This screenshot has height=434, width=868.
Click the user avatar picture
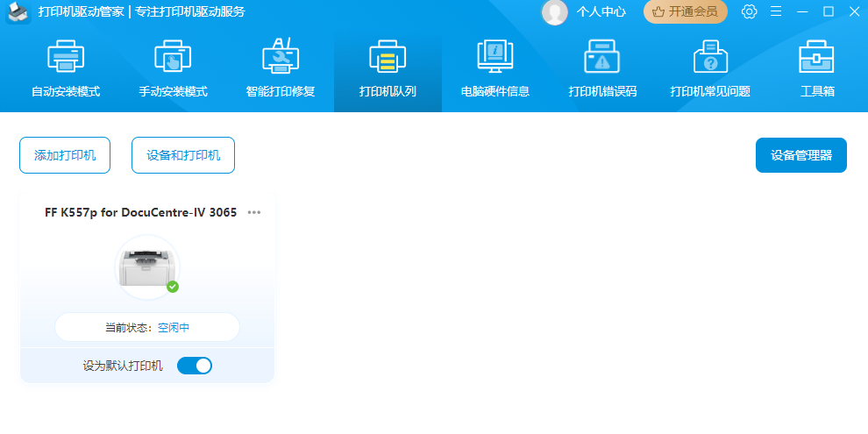coord(554,11)
